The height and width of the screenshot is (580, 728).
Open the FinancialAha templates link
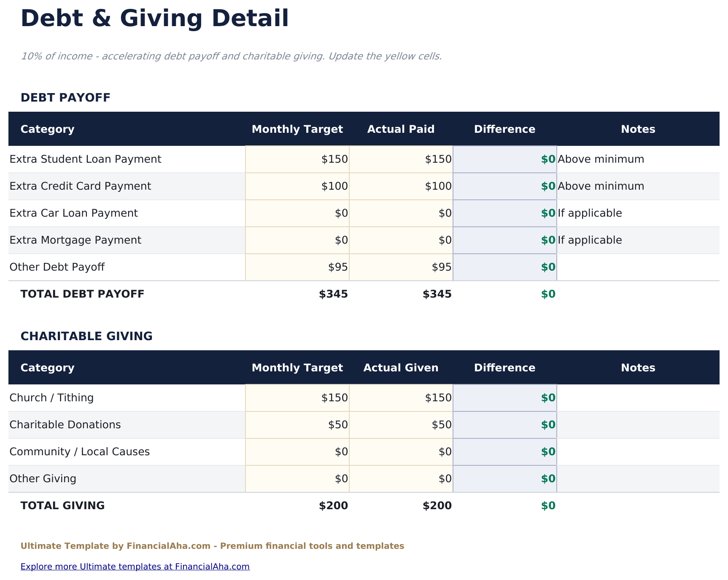point(135,567)
